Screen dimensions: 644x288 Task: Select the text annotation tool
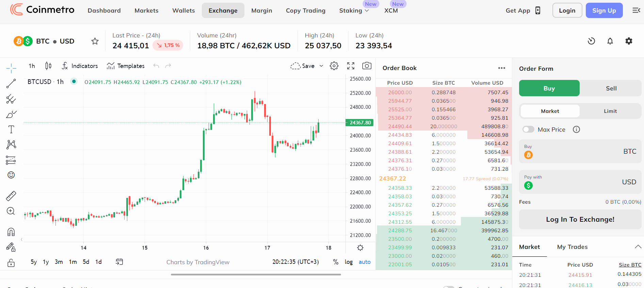(x=11, y=129)
